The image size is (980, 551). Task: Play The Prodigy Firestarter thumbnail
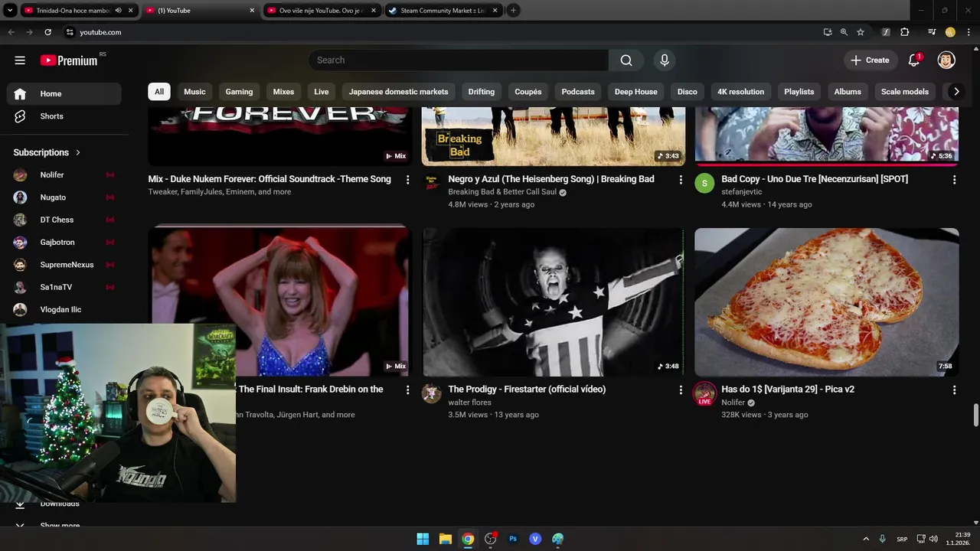tap(553, 302)
